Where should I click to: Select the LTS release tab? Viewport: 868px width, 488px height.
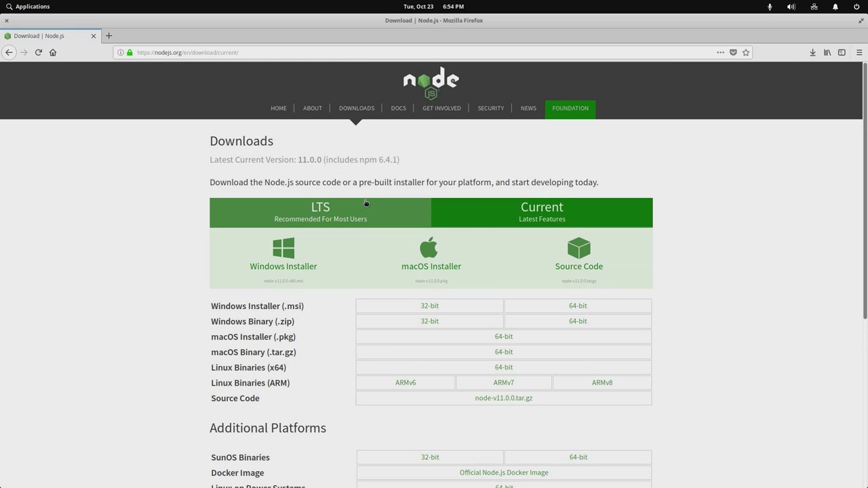pyautogui.click(x=320, y=212)
